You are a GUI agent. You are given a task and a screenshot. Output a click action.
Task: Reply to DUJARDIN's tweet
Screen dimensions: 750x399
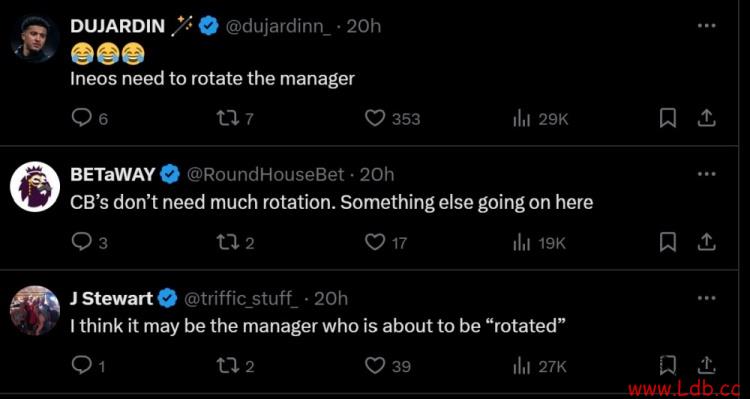pos(80,118)
